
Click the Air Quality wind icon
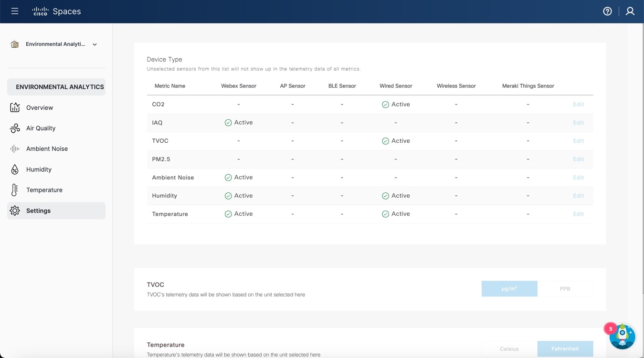click(x=15, y=128)
